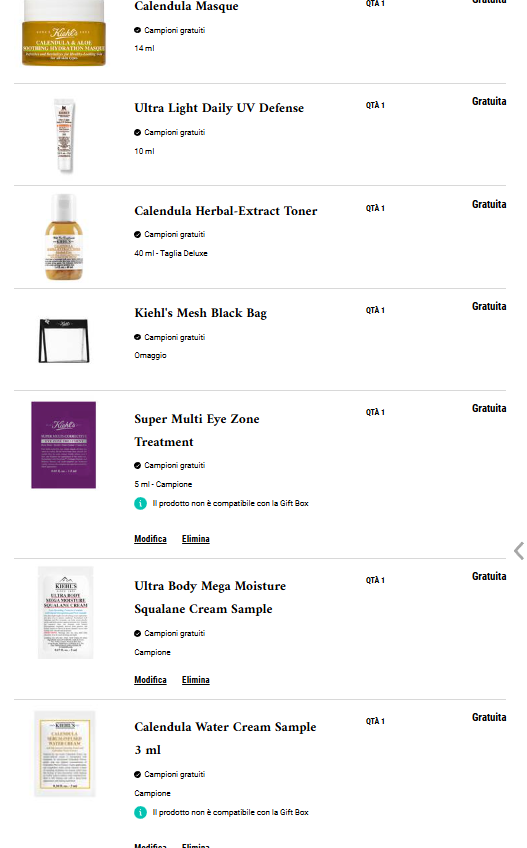Click the checkmark icon under Kiehl's Mesh Black Bag
This screenshot has width=527, height=848.
pos(137,337)
